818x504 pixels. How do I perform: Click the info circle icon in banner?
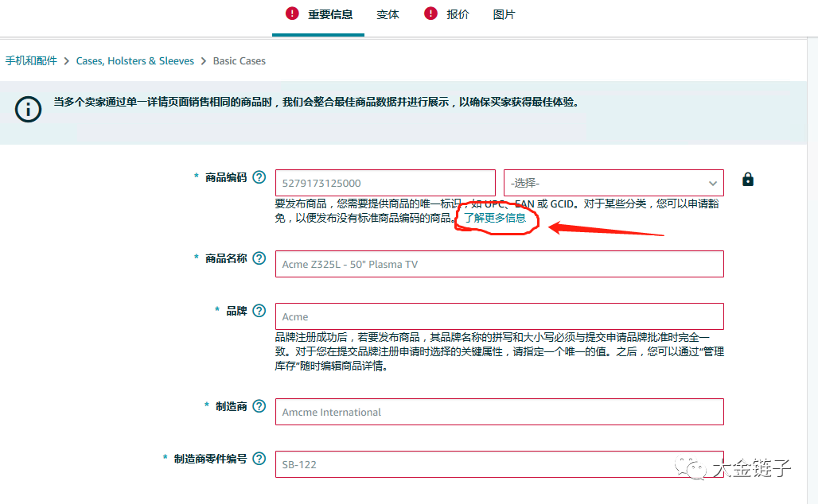pyautogui.click(x=28, y=110)
